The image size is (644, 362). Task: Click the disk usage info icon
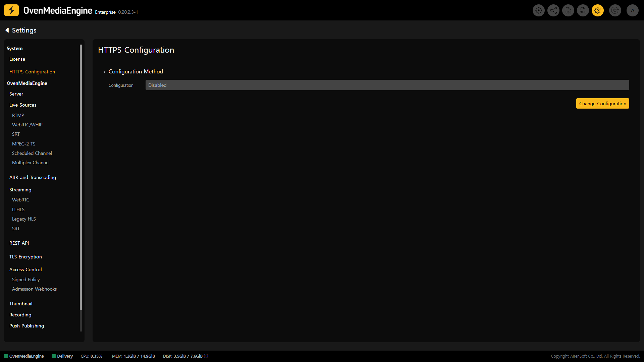[206, 356]
